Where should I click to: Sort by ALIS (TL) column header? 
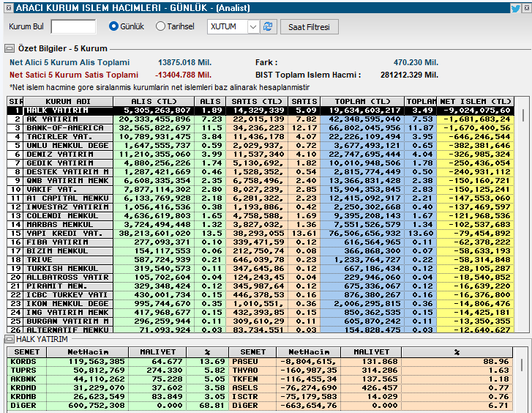point(154,101)
